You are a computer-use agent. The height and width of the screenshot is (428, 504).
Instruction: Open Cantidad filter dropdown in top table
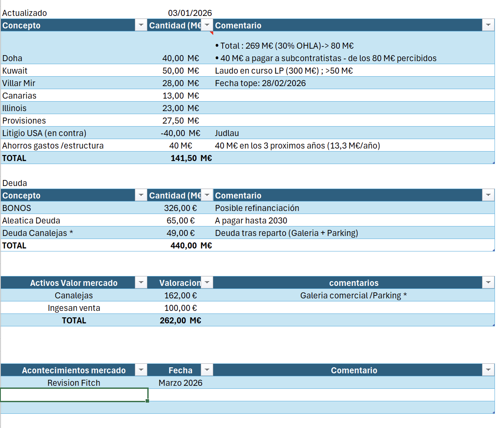click(207, 25)
